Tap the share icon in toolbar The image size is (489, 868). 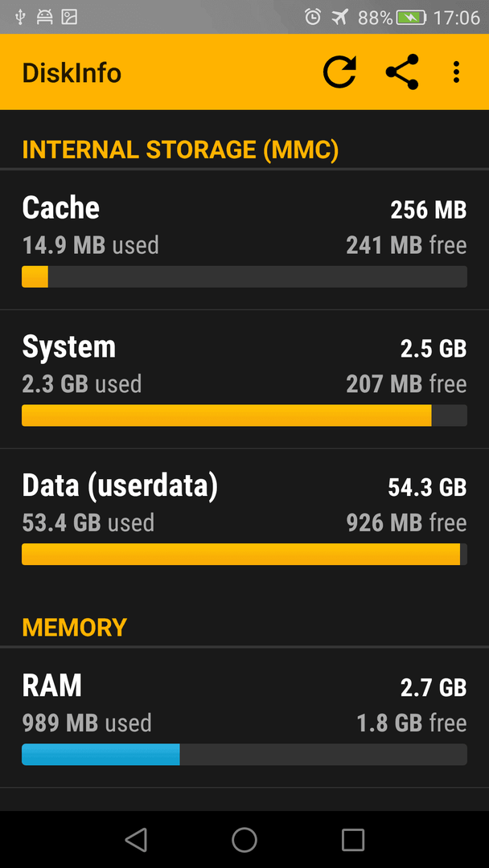[x=402, y=72]
